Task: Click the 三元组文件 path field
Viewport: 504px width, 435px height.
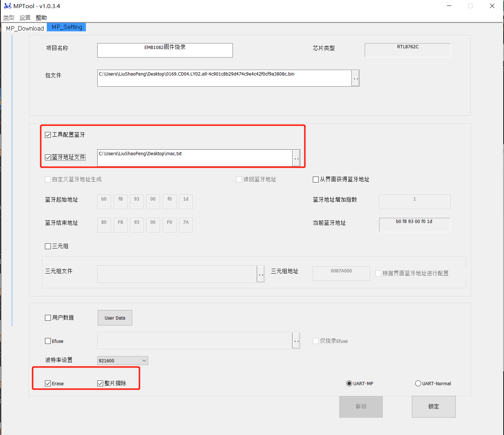Action: tap(177, 274)
